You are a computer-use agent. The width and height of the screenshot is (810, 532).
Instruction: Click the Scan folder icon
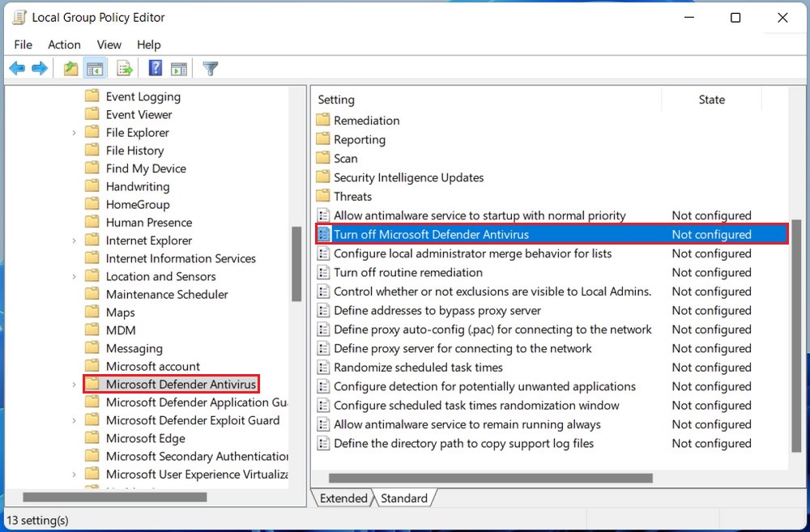tap(323, 158)
